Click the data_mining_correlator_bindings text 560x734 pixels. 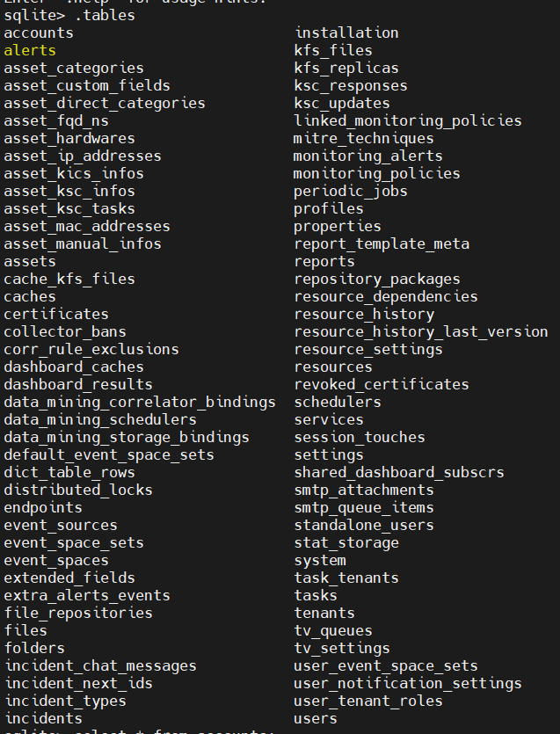click(140, 402)
